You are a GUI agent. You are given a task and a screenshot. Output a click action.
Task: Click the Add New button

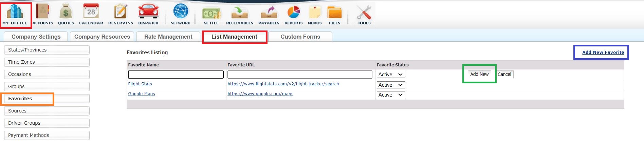coord(479,74)
